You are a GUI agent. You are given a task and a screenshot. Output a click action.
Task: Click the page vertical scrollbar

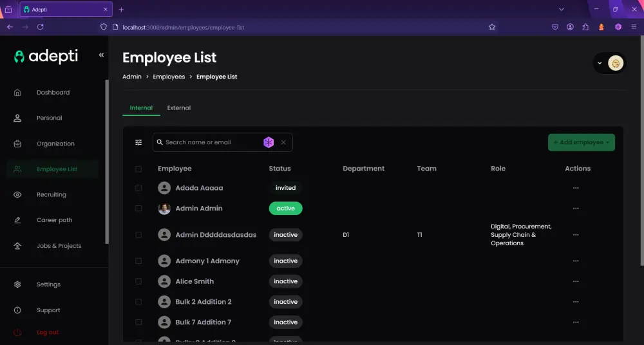(642, 152)
